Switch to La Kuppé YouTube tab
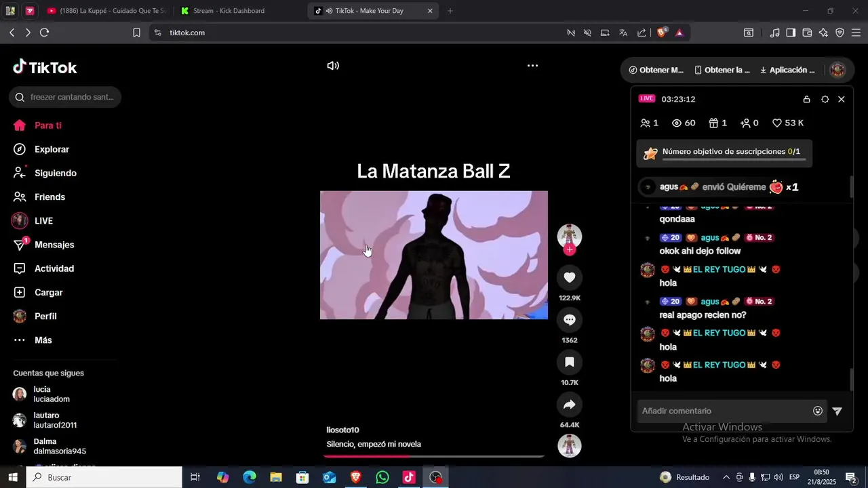 (x=106, y=11)
